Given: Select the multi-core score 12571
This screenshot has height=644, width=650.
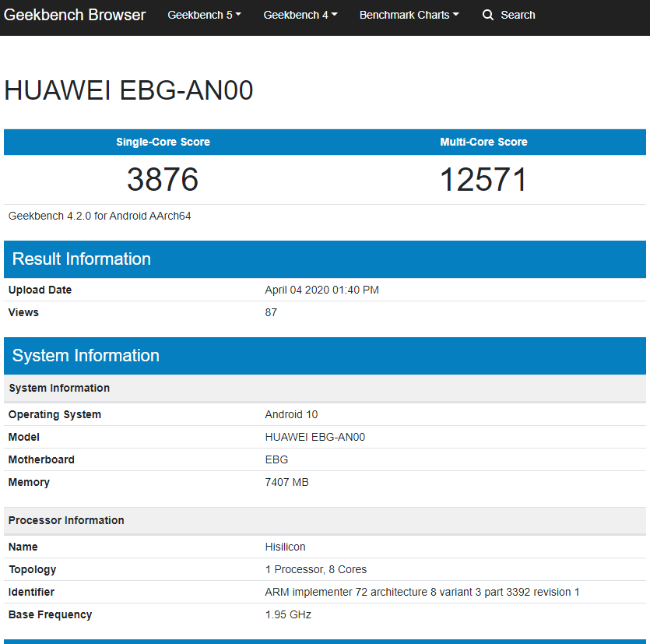Looking at the screenshot, I should pos(483,179).
